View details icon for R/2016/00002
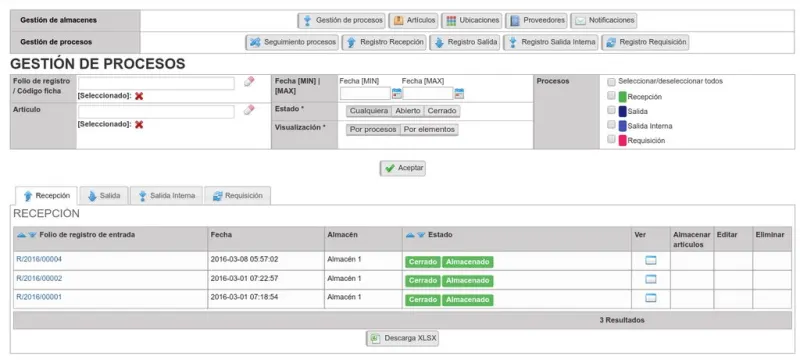This screenshot has width=800, height=363. 651,279
